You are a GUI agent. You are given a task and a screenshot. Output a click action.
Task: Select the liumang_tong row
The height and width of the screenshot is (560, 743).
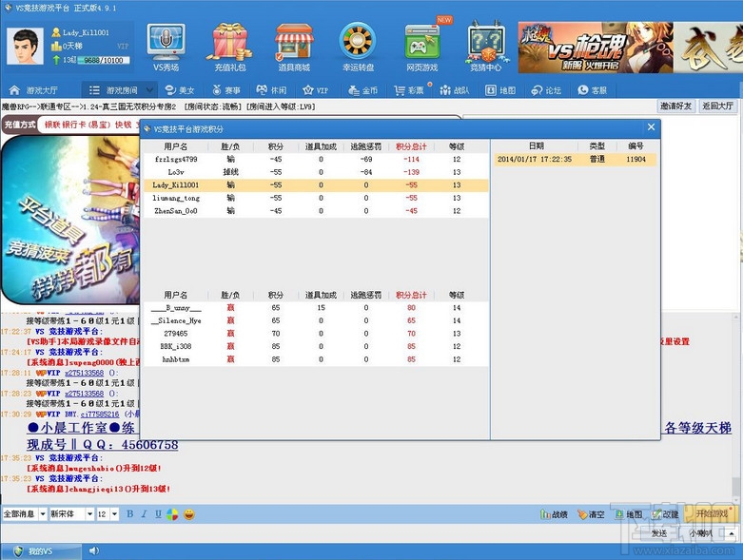pyautogui.click(x=316, y=198)
